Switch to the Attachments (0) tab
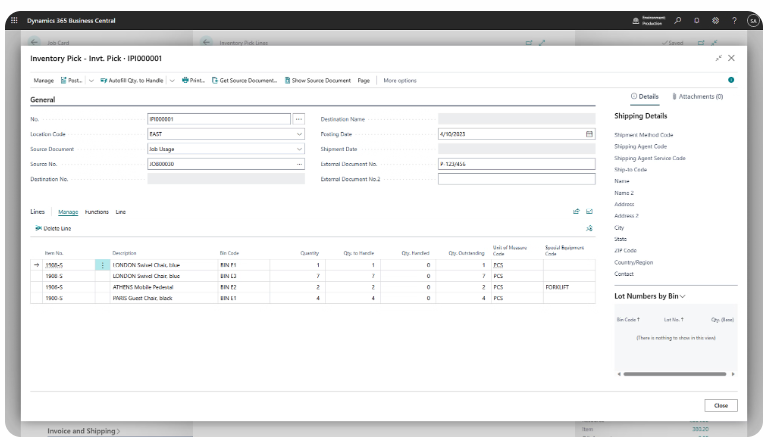This screenshot has width=770, height=440. point(697,97)
